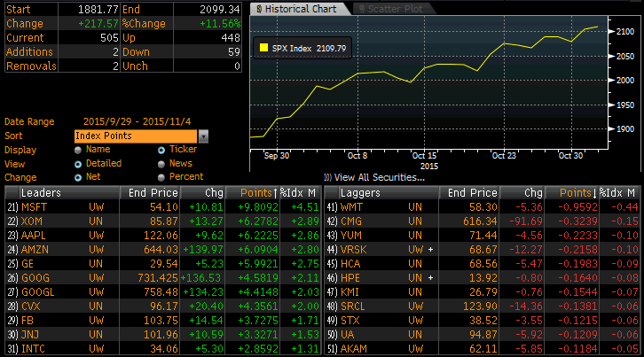
Task: Click the Leaders %Idx M header
Action: (x=298, y=192)
